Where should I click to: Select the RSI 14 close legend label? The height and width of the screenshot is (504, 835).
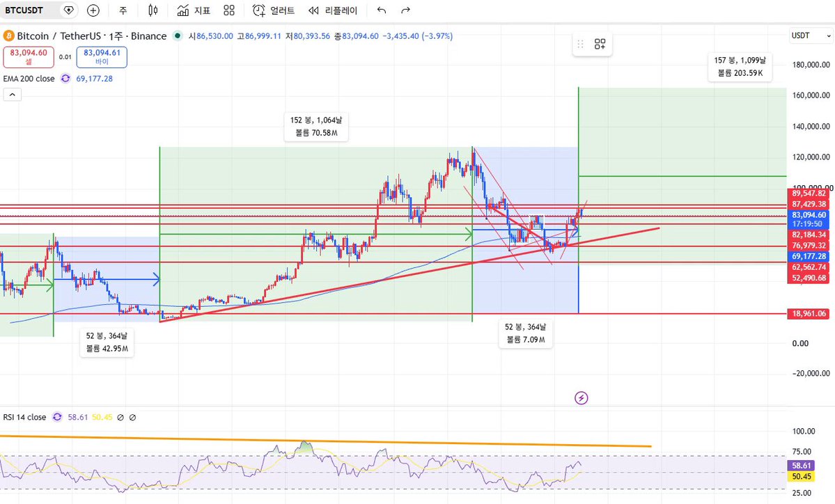[x=24, y=417]
